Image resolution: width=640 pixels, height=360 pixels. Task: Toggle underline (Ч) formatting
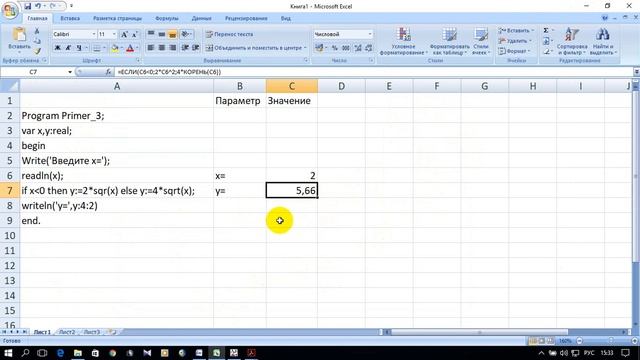click(79, 48)
